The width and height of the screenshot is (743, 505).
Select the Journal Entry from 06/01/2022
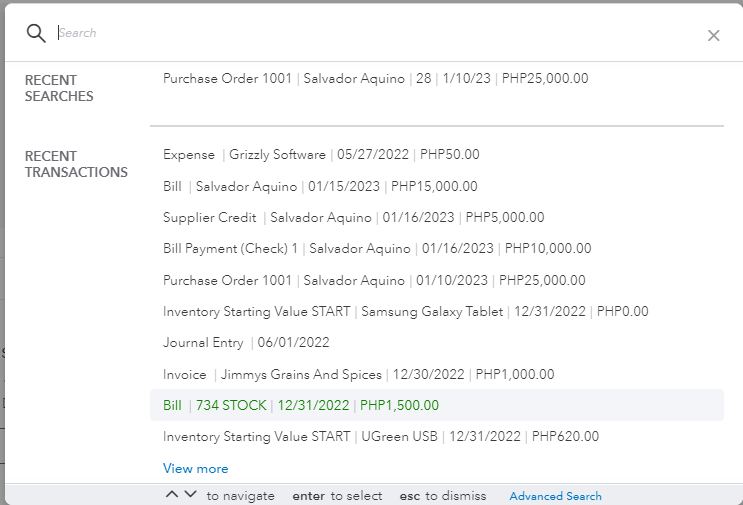coord(245,342)
